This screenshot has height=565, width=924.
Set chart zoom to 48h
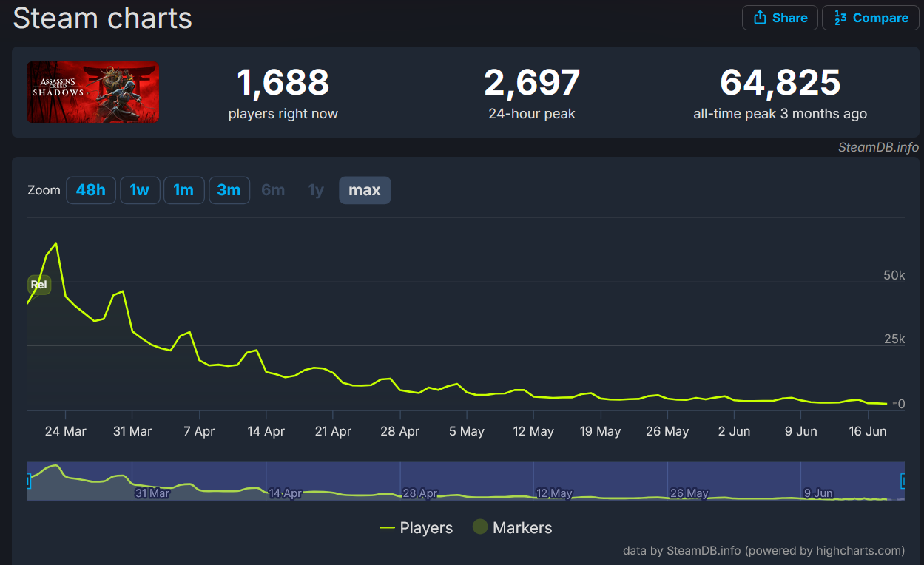click(x=91, y=190)
